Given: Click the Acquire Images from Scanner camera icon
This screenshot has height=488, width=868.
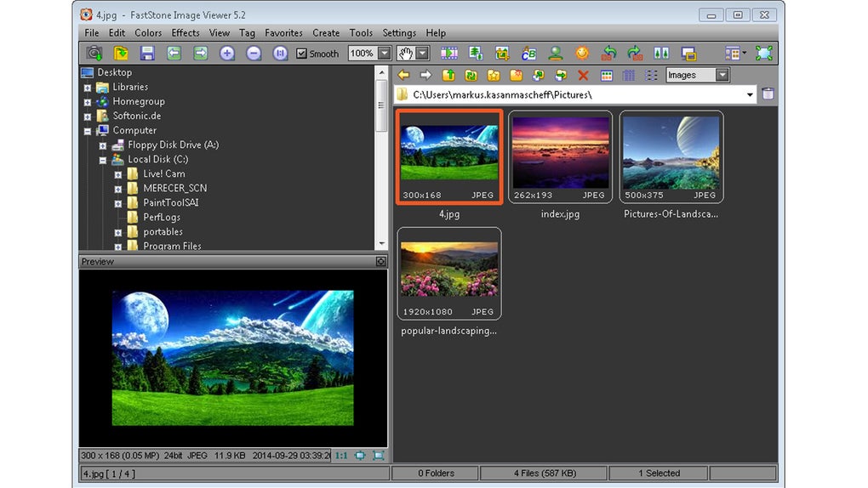Looking at the screenshot, I should pos(94,53).
